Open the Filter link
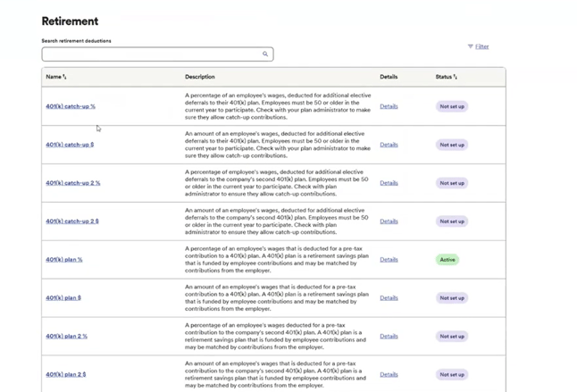This screenshot has width=577, height=392. pyautogui.click(x=482, y=46)
